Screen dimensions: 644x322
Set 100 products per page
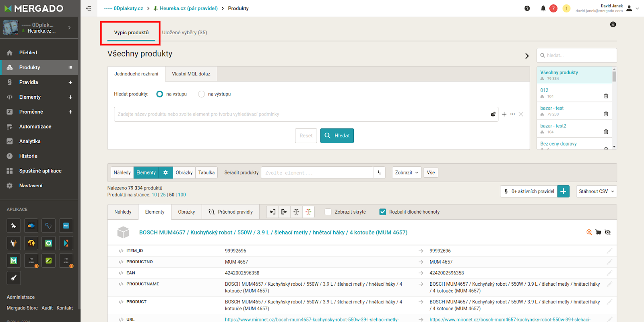182,195
